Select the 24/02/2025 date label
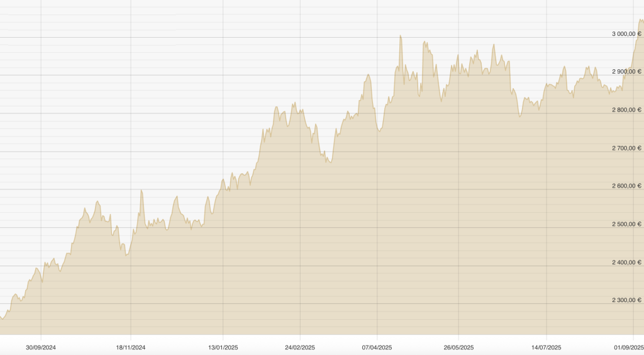The height and width of the screenshot is (355, 644). [x=300, y=347]
